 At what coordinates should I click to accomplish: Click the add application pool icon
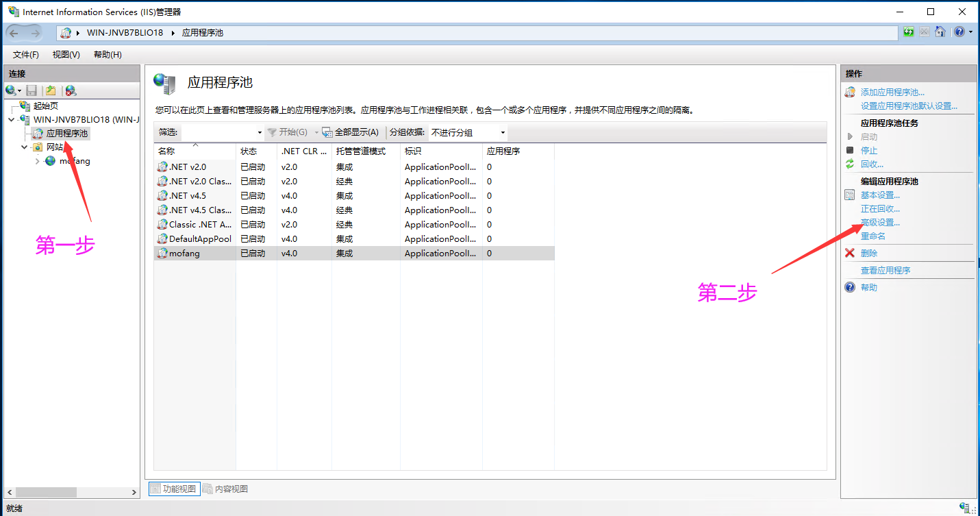click(x=850, y=92)
